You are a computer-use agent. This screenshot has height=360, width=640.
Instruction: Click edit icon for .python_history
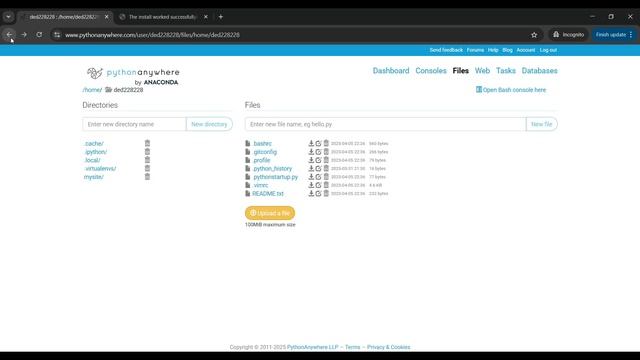[318, 168]
